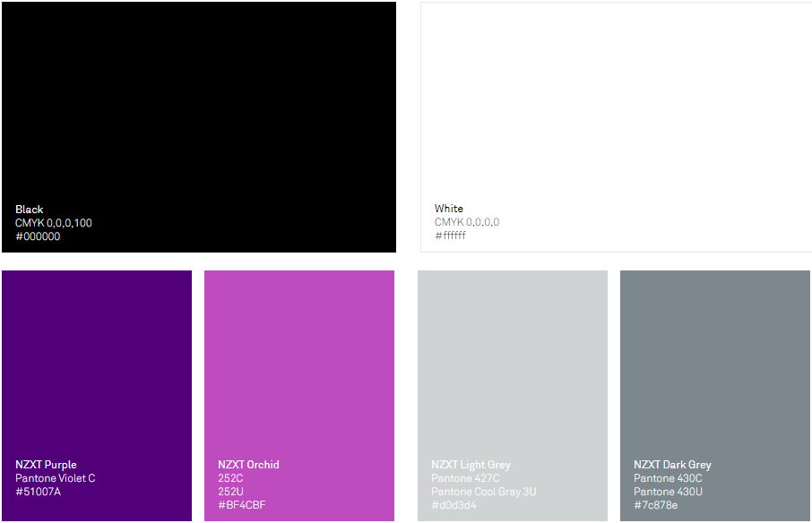This screenshot has height=523, width=812.
Task: Click the 'Pantone 430U' text
Action: [668, 492]
